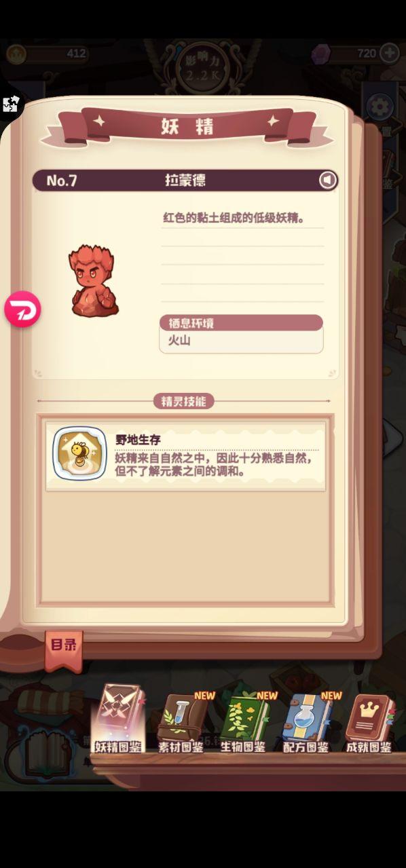
Task: Tap the red clay 拉蒙德 character image
Action: click(92, 280)
